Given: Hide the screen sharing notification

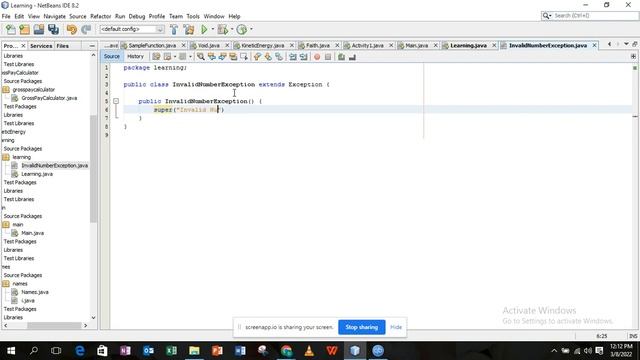Looking at the screenshot, I should pos(396,327).
